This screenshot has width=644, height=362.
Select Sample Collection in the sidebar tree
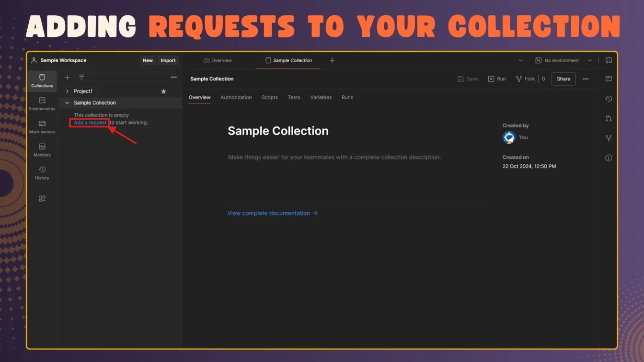[x=95, y=102]
